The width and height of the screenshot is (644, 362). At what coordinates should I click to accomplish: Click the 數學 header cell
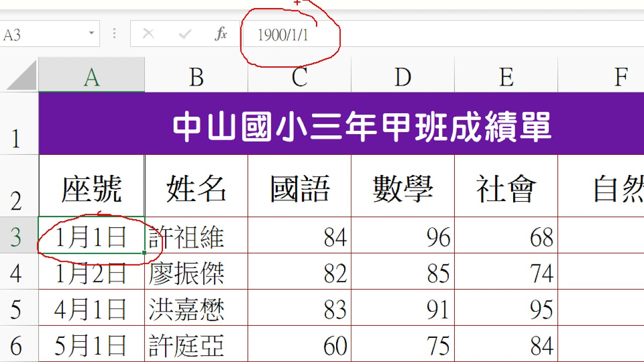[x=403, y=186]
